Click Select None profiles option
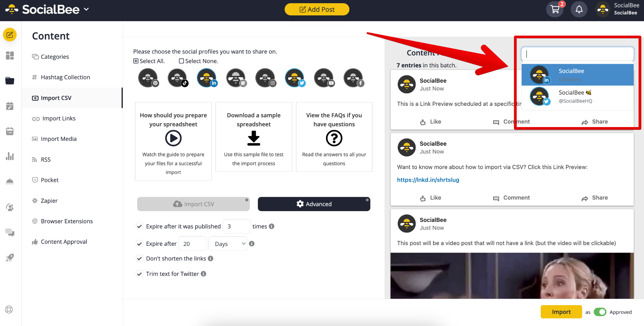 tap(199, 61)
